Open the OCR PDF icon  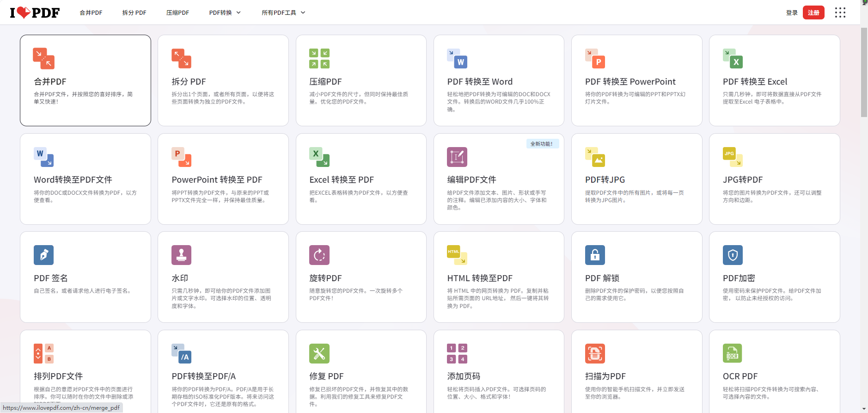pos(733,353)
